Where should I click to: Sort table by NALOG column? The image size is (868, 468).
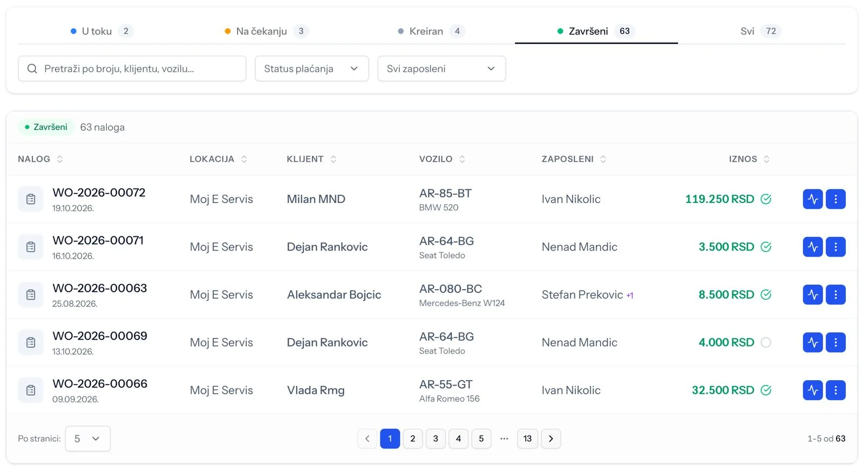[x=40, y=159]
